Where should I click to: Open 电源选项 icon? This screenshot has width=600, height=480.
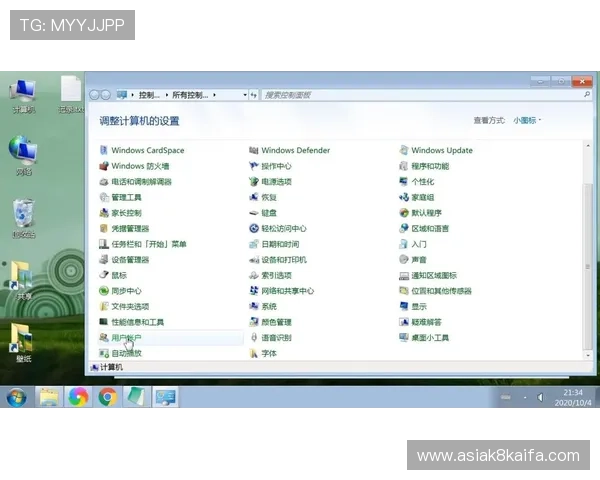253,181
